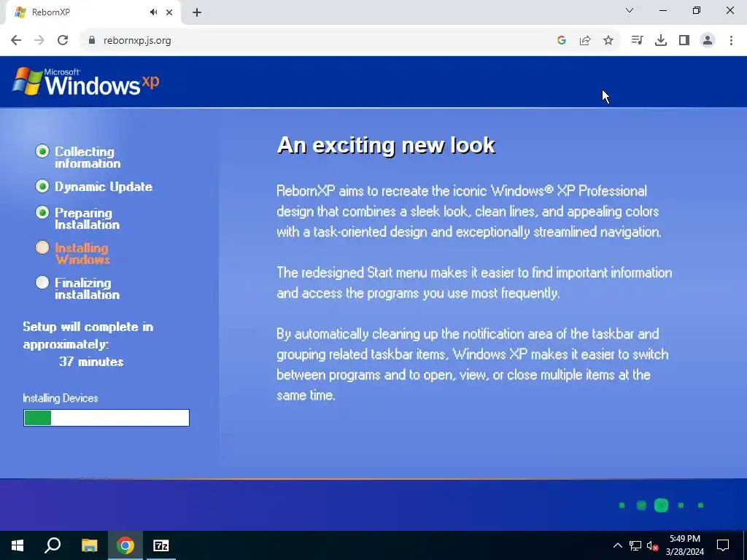Image resolution: width=747 pixels, height=560 pixels.
Task: Mute the RebornXP tab audio icon
Action: [x=153, y=12]
